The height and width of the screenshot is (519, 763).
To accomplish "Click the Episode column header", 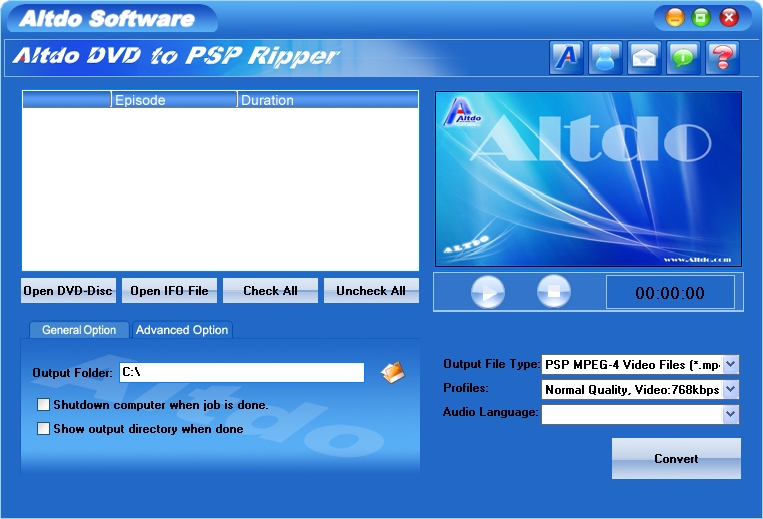I will (x=174, y=100).
